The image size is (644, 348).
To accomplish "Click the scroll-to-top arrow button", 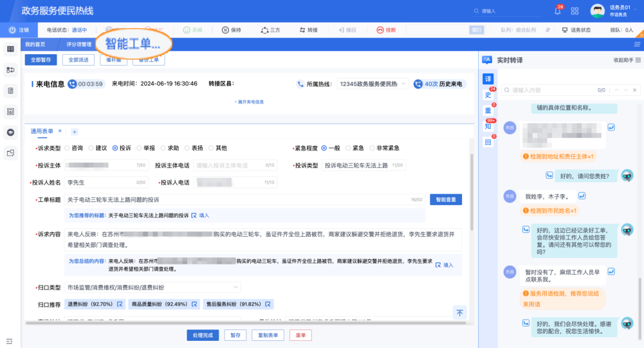I will (x=459, y=312).
